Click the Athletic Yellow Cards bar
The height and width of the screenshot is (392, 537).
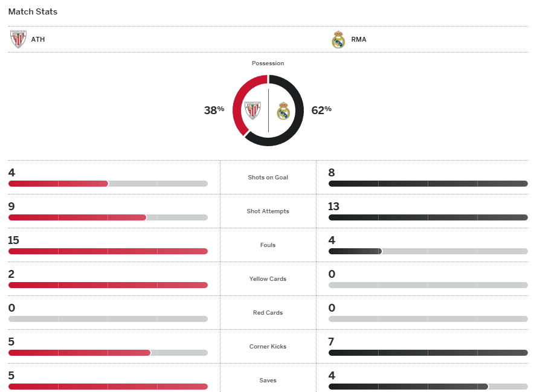point(108,285)
